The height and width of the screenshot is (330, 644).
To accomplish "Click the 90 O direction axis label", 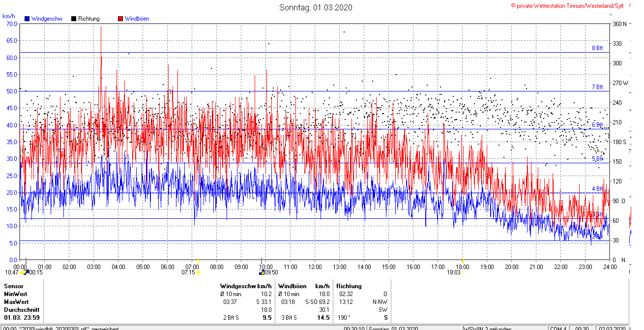I will (x=619, y=201).
